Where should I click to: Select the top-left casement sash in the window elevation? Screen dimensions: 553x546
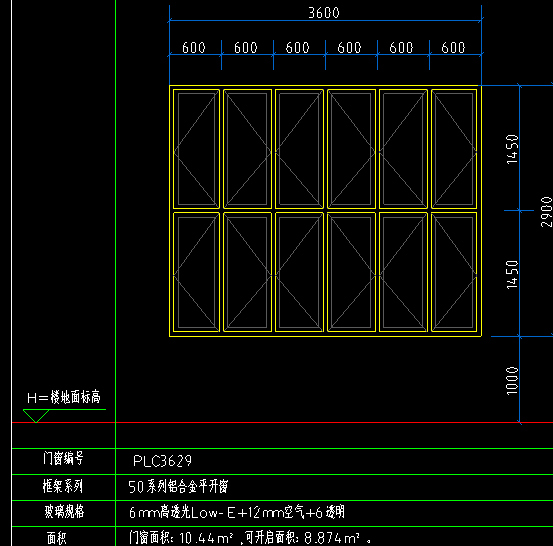point(196,149)
